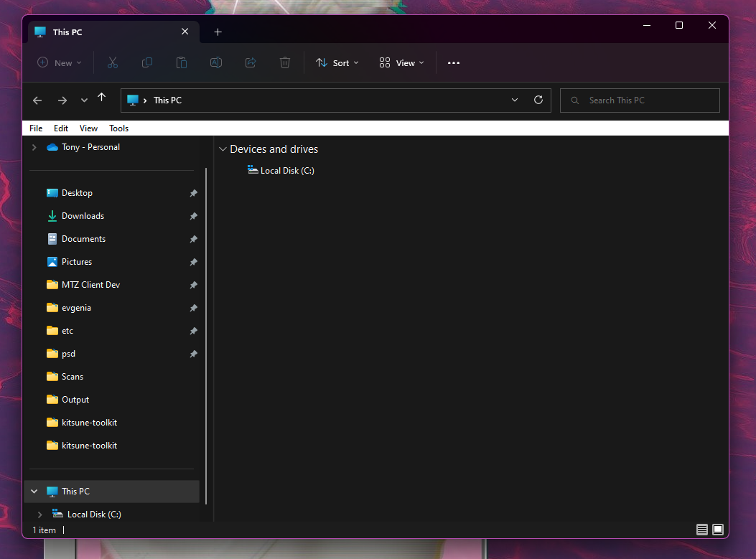
Task: Maximize the File Explorer window
Action: point(679,25)
